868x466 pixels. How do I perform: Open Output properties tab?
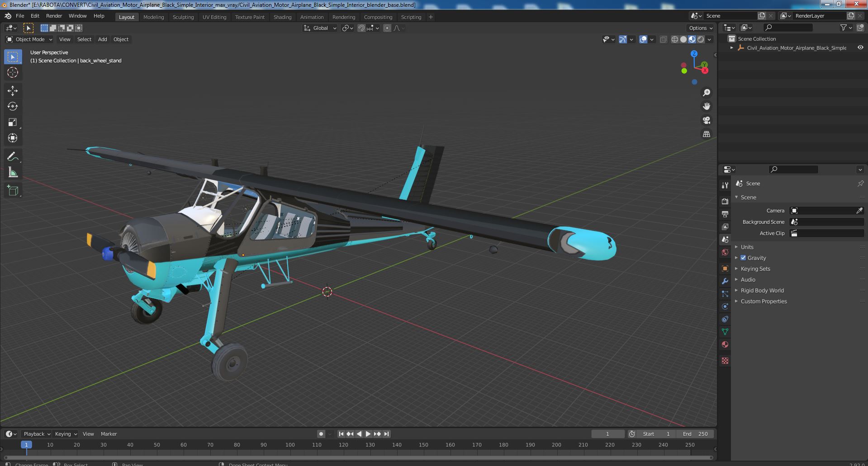coord(725,214)
